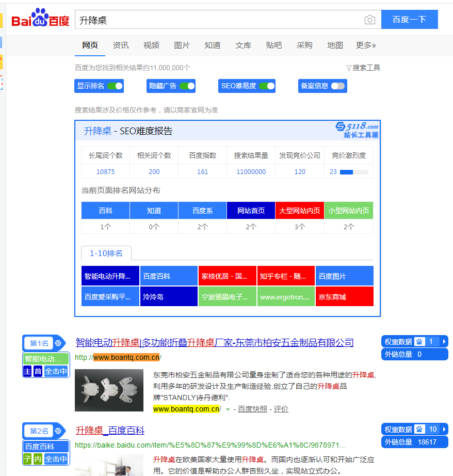Click the red 大型网站内页 category header
Image resolution: width=453 pixels, height=476 pixels.
300,210
